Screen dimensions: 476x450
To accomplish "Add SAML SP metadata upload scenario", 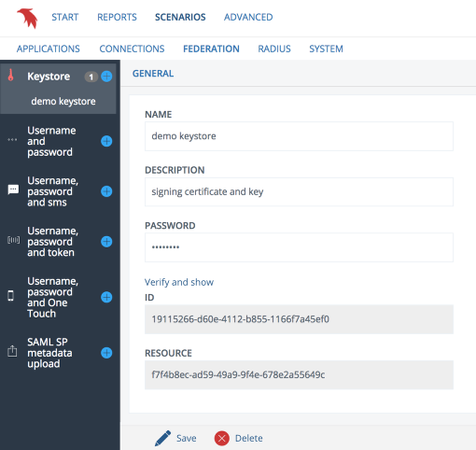I will [x=106, y=353].
